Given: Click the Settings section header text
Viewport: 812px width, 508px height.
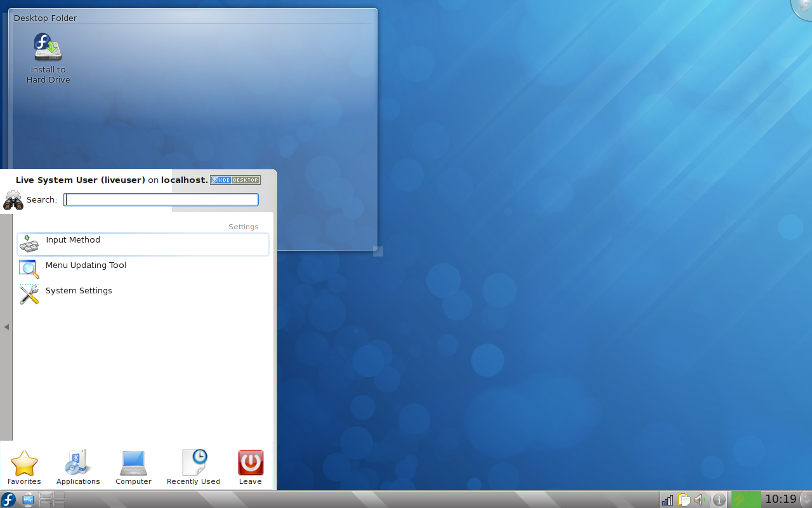Looking at the screenshot, I should point(244,227).
